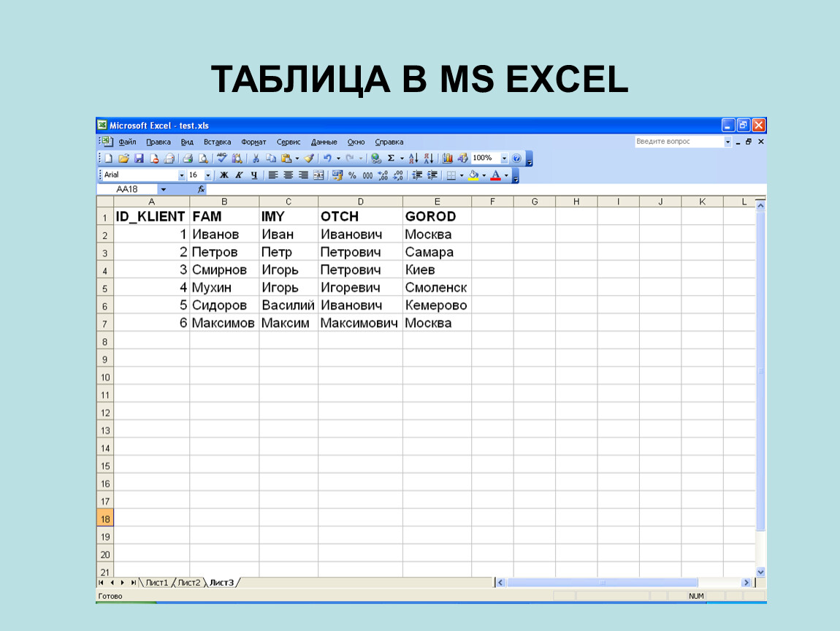Decrease indent in formatting toolbar
This screenshot has height=631, width=840.
(x=417, y=176)
